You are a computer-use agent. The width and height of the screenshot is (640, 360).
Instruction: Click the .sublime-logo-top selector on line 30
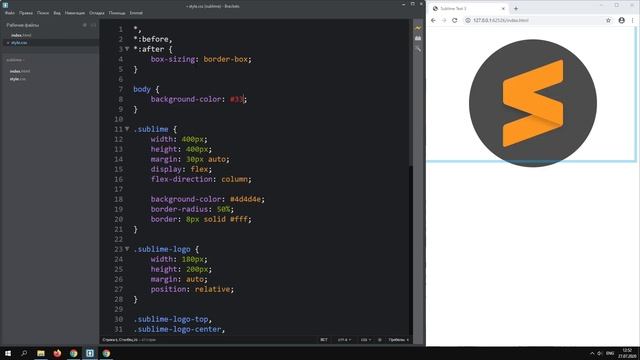click(171, 319)
